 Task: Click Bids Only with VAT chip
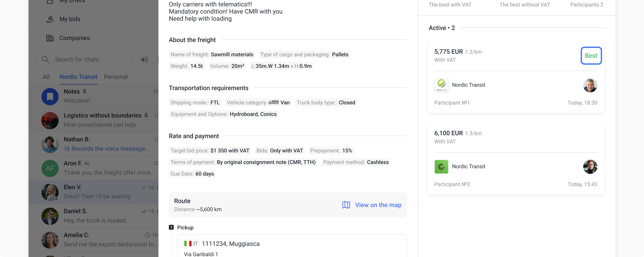[x=279, y=151]
